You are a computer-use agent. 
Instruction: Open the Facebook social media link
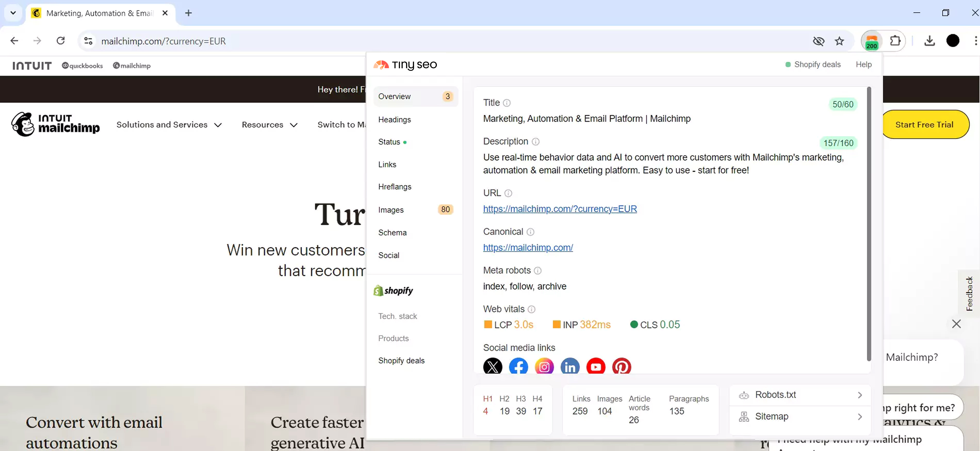click(518, 366)
